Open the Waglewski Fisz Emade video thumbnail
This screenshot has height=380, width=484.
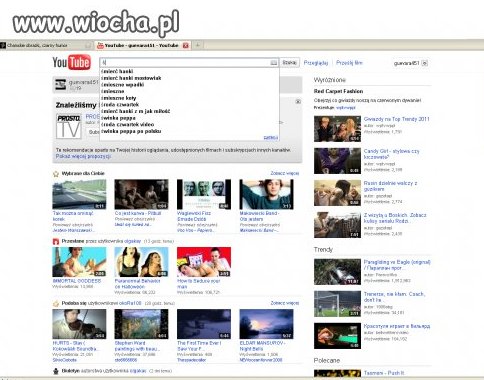[204, 194]
